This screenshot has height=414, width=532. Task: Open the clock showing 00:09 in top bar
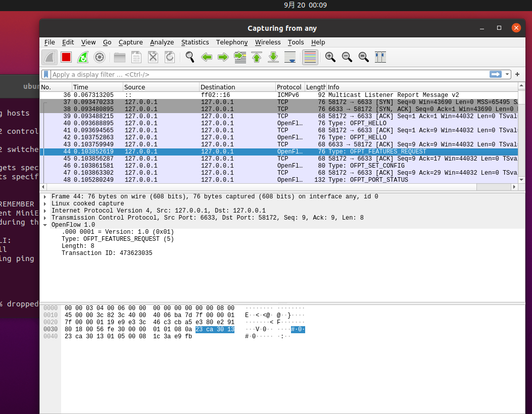305,5
